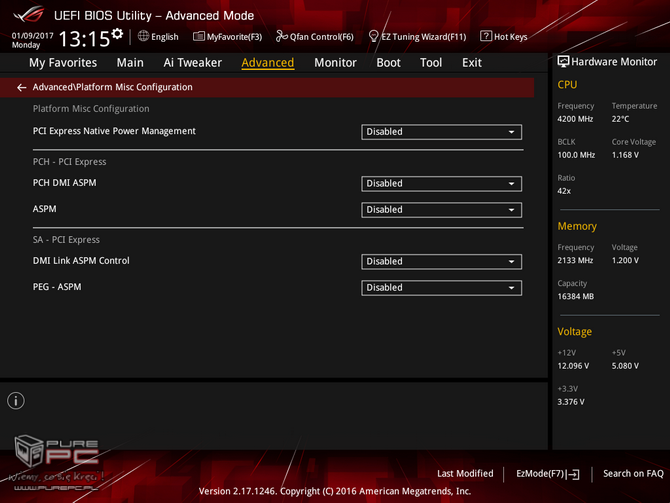Select PCI Express Native Power Management label
The image size is (670, 503).
click(x=114, y=131)
